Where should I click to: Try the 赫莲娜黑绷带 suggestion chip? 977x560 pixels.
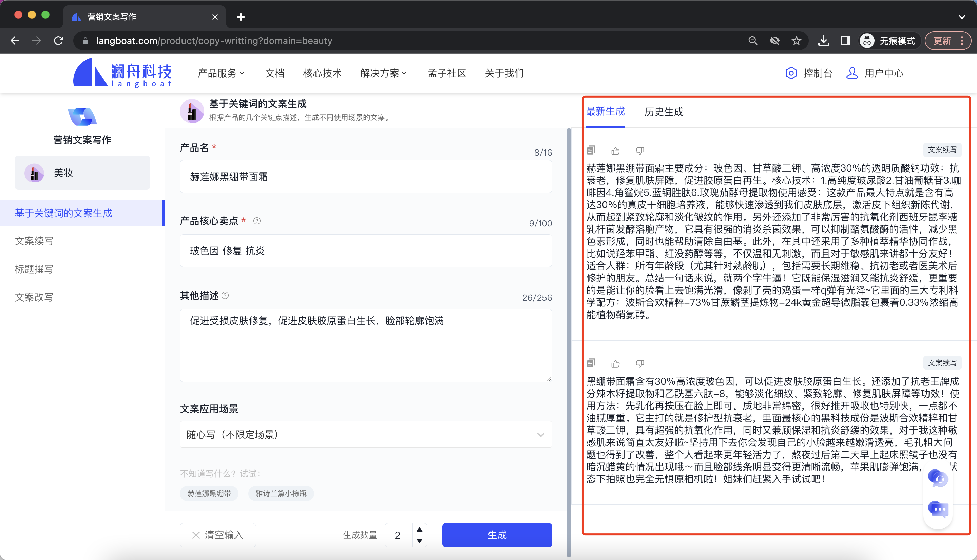coord(209,494)
